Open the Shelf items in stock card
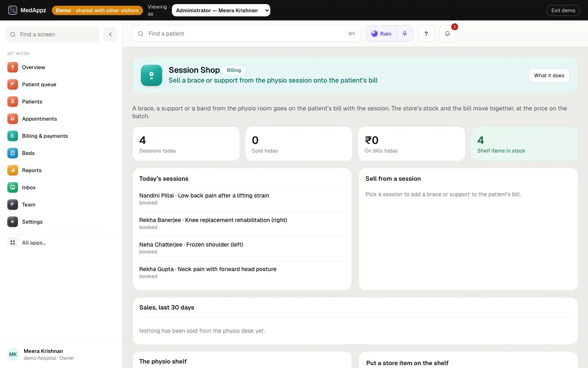This screenshot has height=368, width=588. [524, 144]
